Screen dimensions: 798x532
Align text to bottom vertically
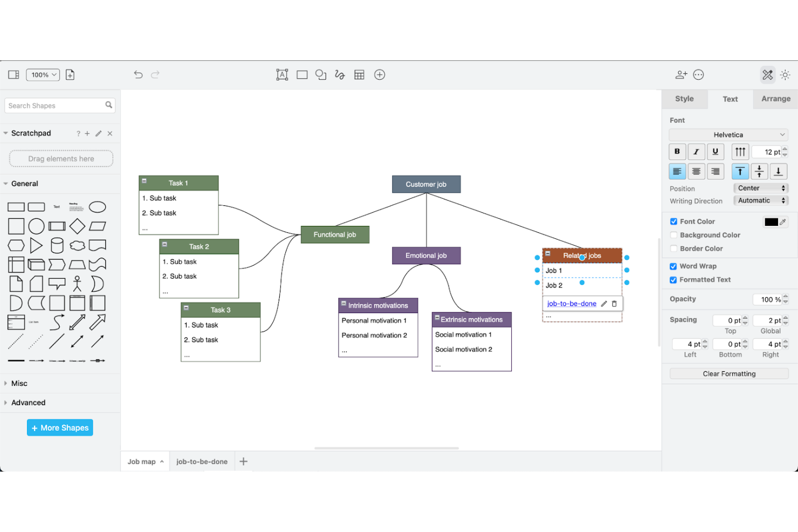click(779, 171)
